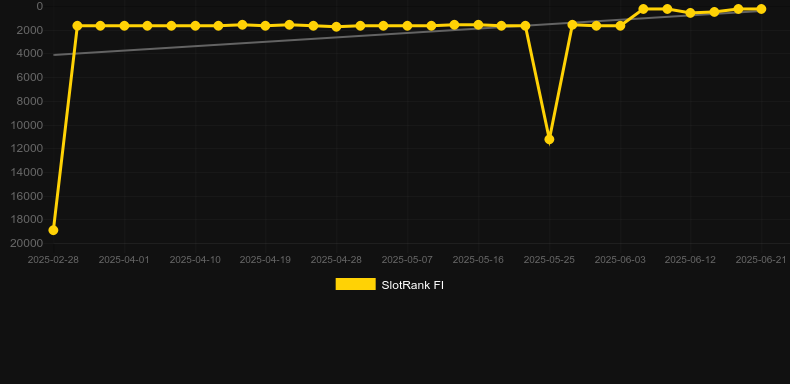Image resolution: width=790 pixels, height=384 pixels.
Task: Select the final data point at 2025-06-21
Action: point(761,9)
